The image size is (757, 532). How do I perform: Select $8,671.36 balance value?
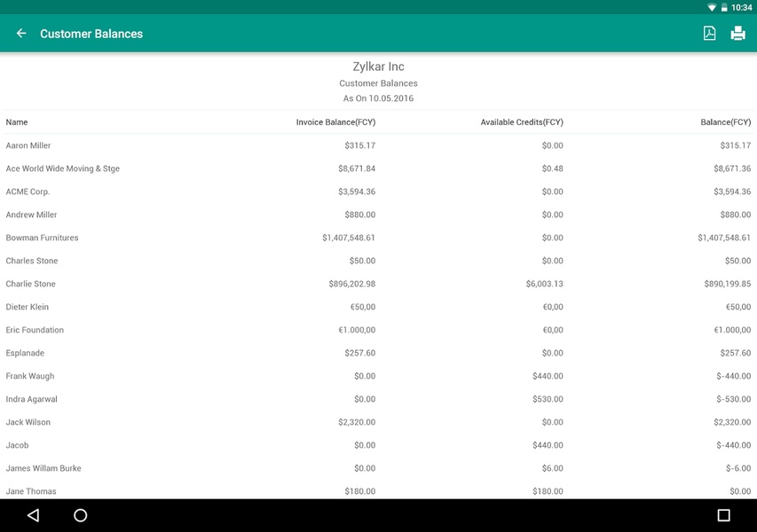[x=732, y=168]
